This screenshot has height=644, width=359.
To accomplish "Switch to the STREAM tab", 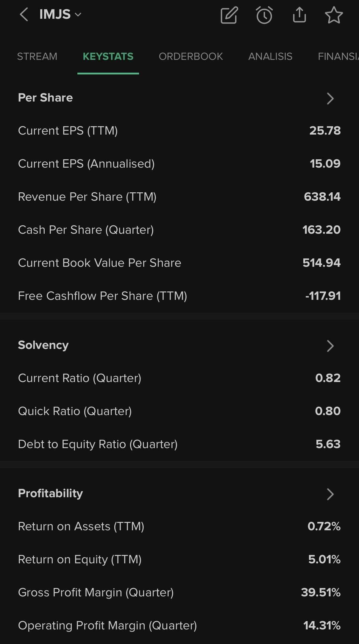I will click(x=37, y=57).
